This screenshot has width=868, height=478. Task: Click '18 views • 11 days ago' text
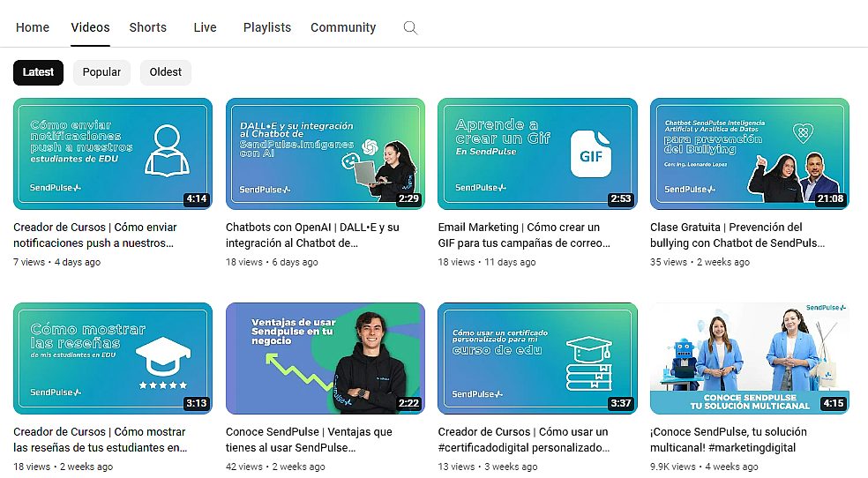(487, 262)
